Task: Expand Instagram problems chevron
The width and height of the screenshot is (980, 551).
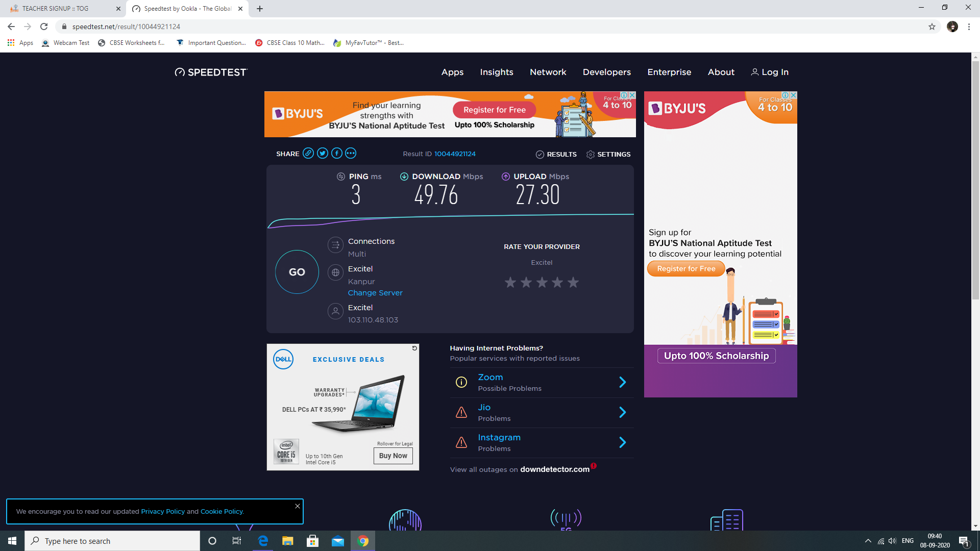Action: click(x=622, y=443)
